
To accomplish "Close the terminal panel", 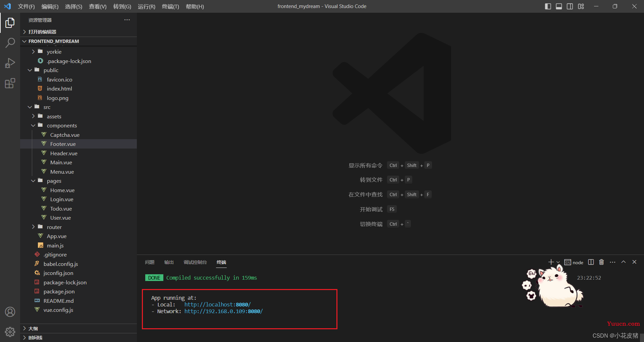I will pos(634,262).
